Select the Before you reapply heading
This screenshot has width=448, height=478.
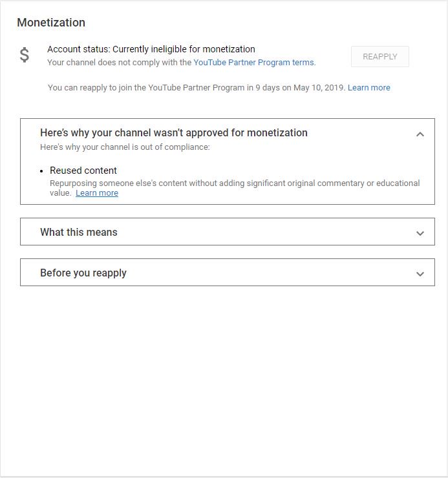[x=83, y=273]
